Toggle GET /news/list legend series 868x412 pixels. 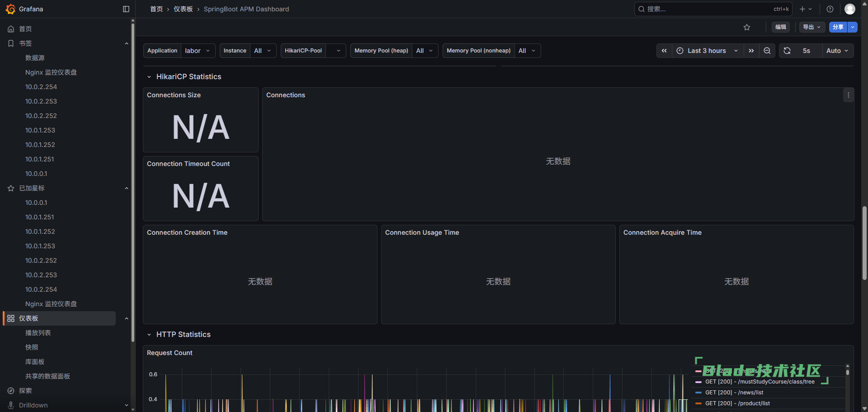(734, 393)
